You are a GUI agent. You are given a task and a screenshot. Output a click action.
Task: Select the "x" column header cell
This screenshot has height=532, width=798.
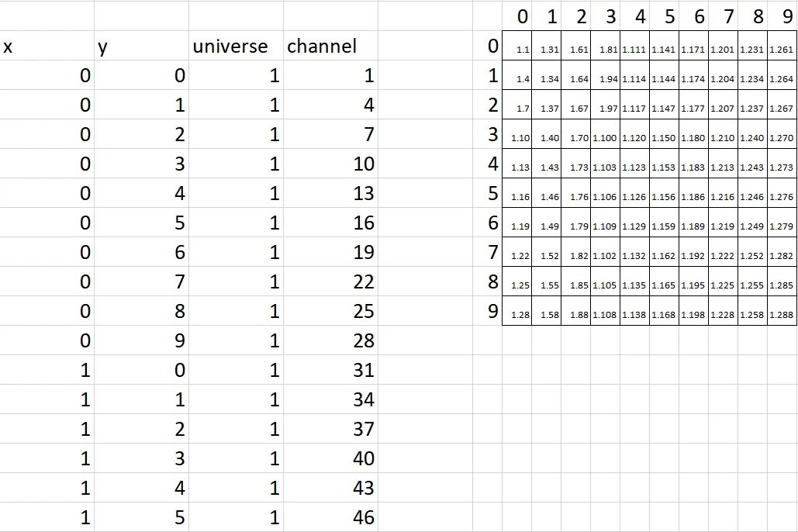pos(47,47)
